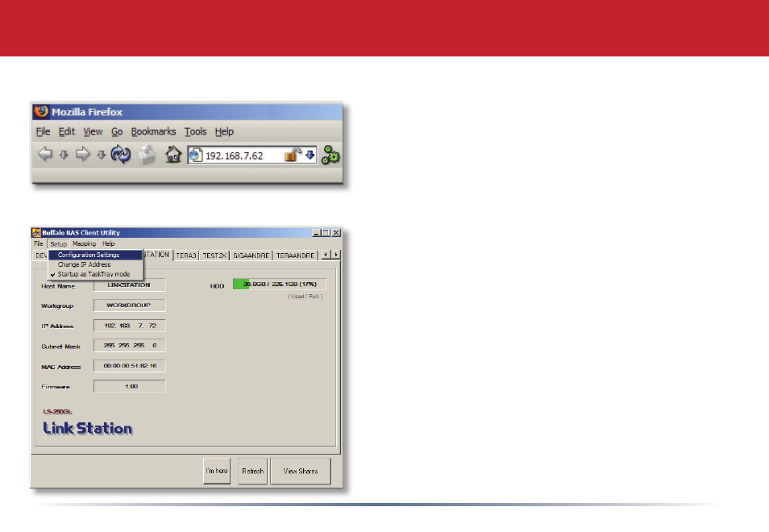Click the LinkStation logo
The image size is (769, 532).
[x=87, y=428]
